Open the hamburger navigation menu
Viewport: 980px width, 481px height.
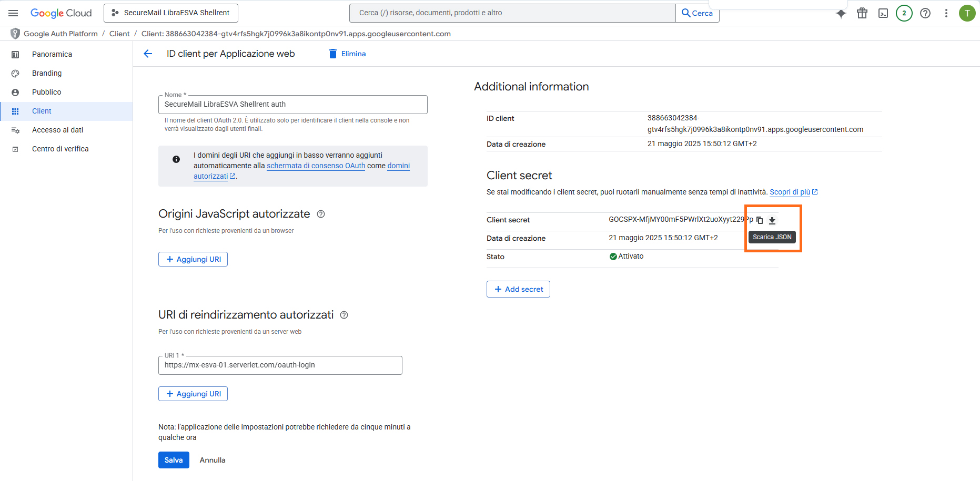(x=13, y=13)
